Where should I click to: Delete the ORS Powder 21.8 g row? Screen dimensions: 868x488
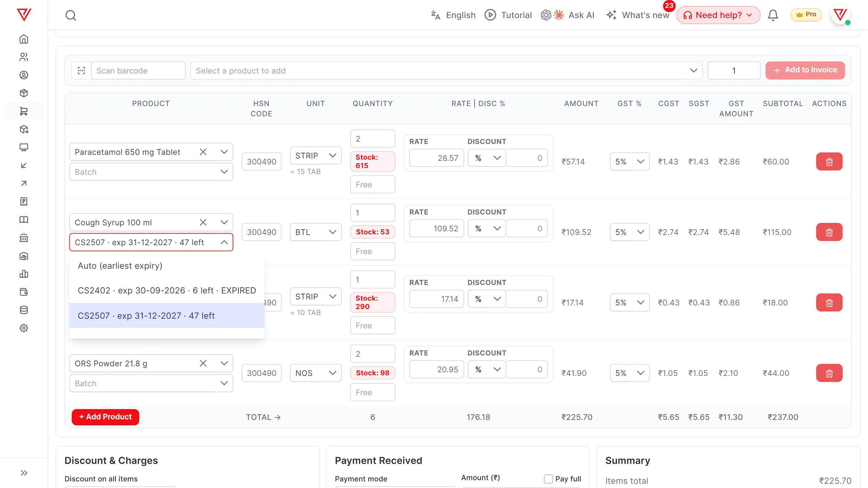click(829, 373)
